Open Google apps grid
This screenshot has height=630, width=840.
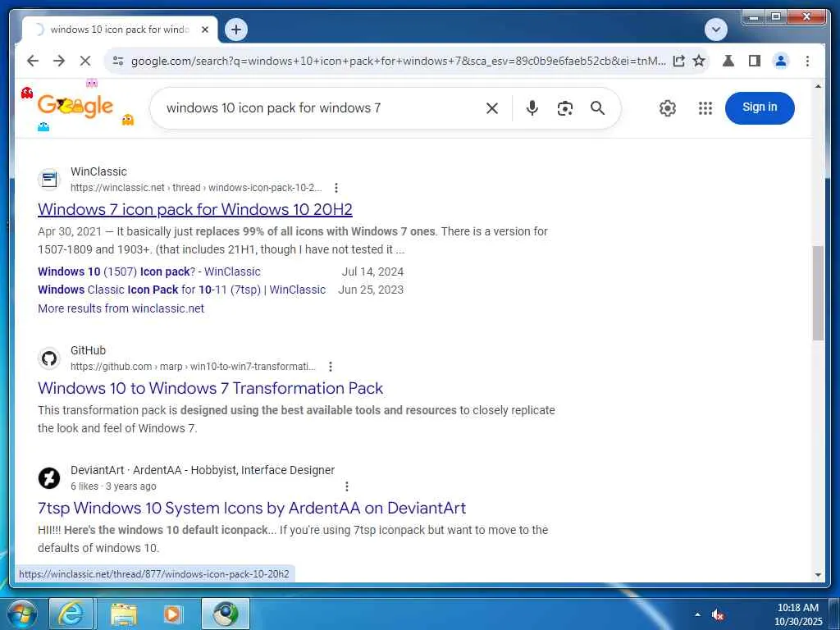pos(705,108)
